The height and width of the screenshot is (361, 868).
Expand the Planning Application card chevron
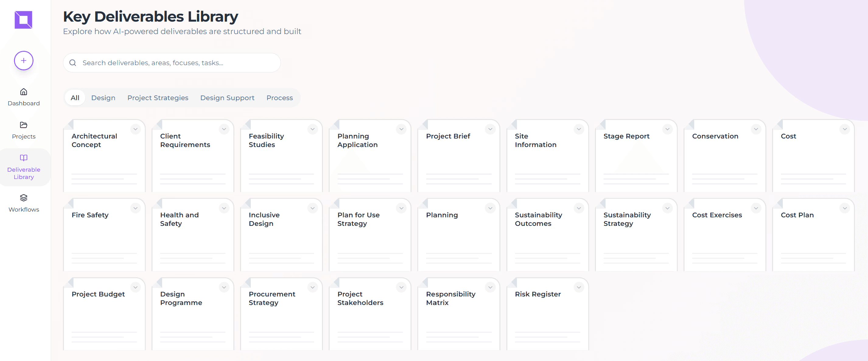point(401,129)
